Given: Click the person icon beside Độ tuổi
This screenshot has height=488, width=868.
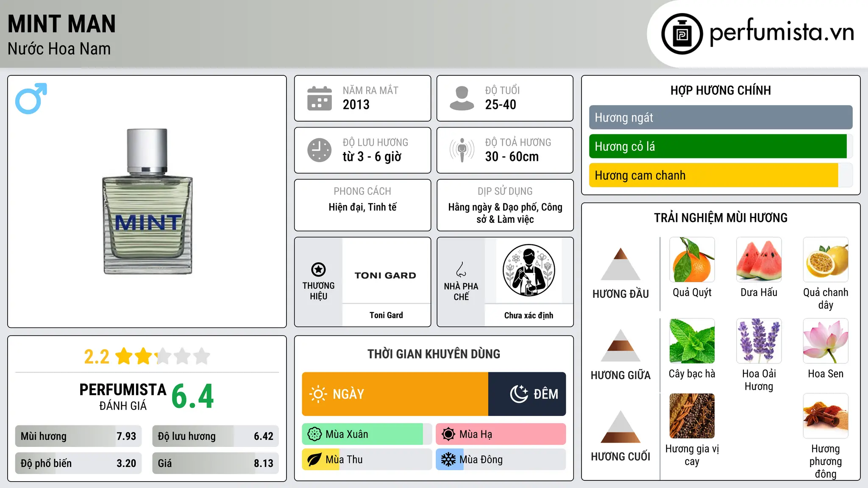Looking at the screenshot, I should click(462, 98).
